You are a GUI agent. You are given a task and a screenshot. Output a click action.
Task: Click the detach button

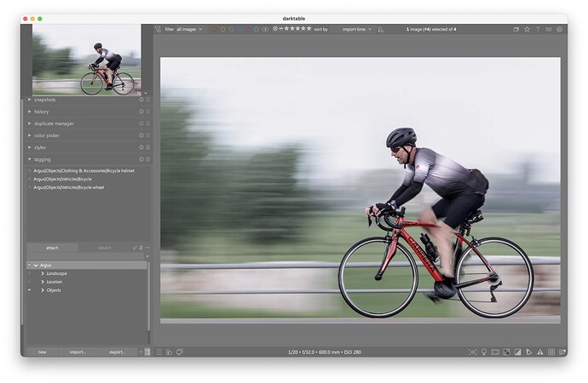[104, 248]
